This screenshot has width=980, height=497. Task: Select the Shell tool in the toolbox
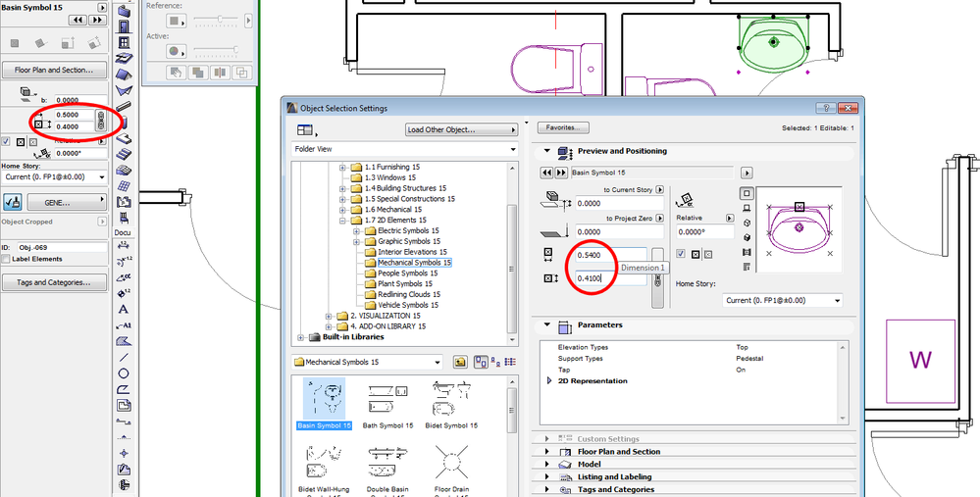pyautogui.click(x=124, y=90)
